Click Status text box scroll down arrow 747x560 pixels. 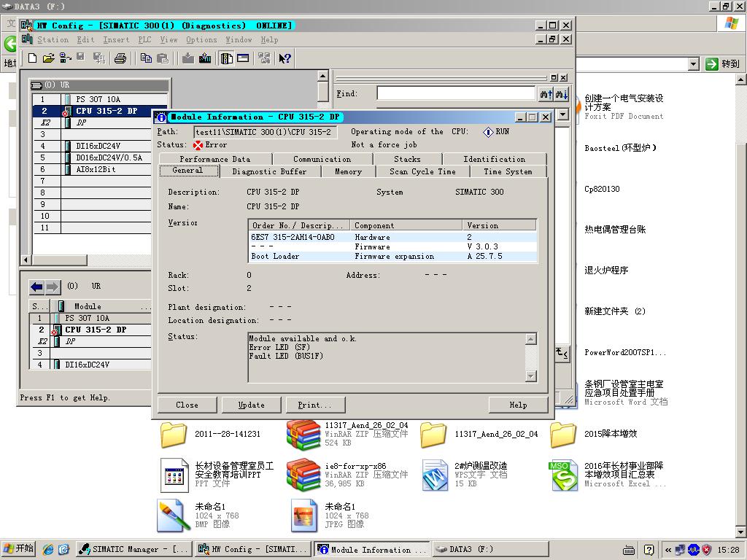531,376
